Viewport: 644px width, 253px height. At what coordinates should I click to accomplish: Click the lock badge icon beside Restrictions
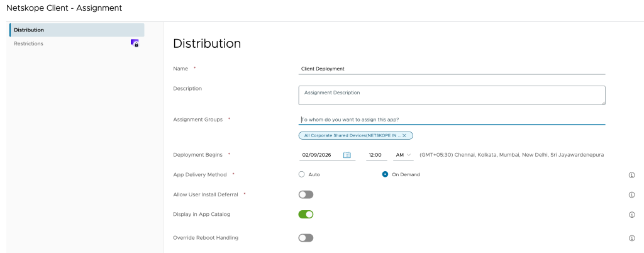tap(135, 43)
